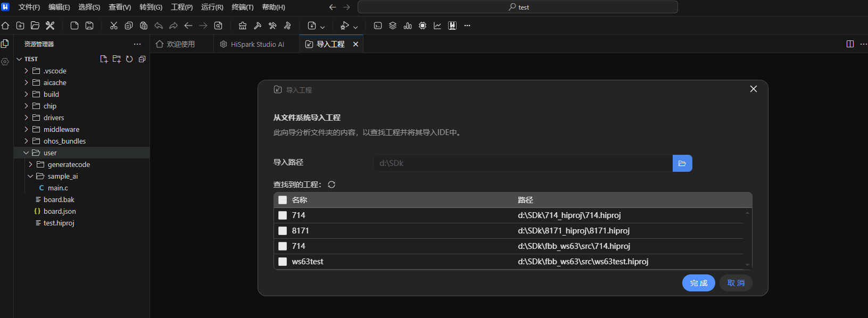Open the download icon dropdown arrow

[323, 27]
